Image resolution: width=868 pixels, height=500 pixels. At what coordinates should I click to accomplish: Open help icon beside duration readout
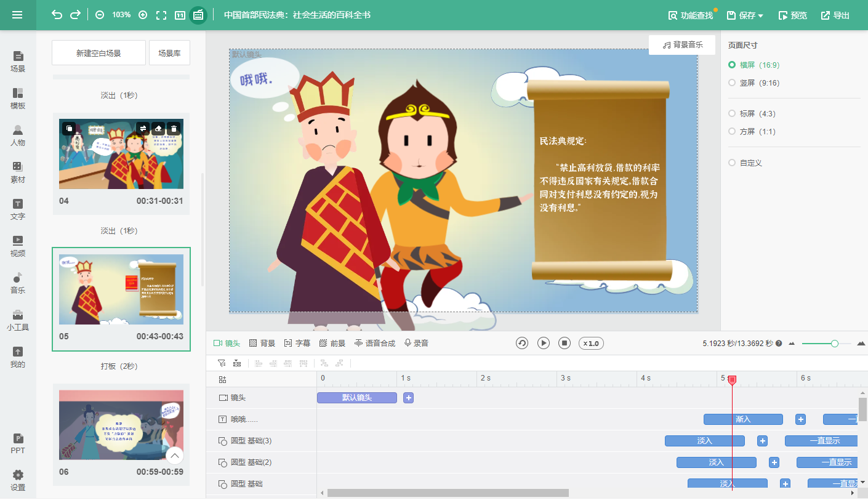click(779, 343)
